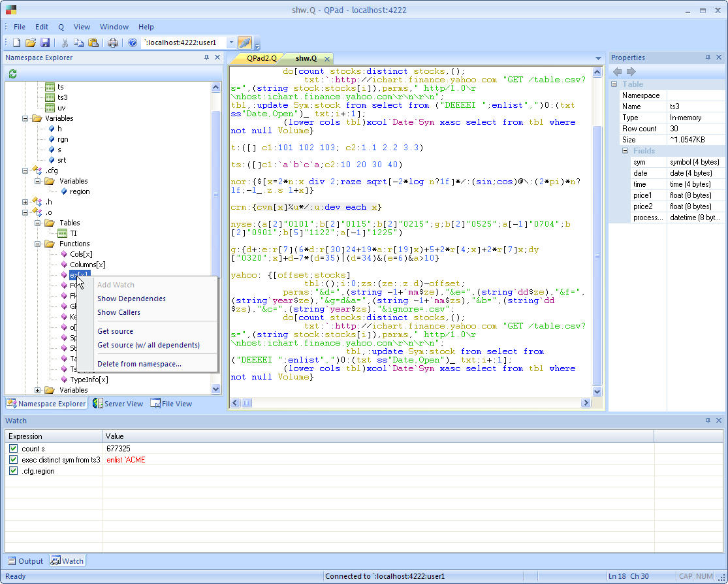Click the editor's scroll-down arrow
Viewport: 728px width, 584px height.
pyautogui.click(x=596, y=391)
